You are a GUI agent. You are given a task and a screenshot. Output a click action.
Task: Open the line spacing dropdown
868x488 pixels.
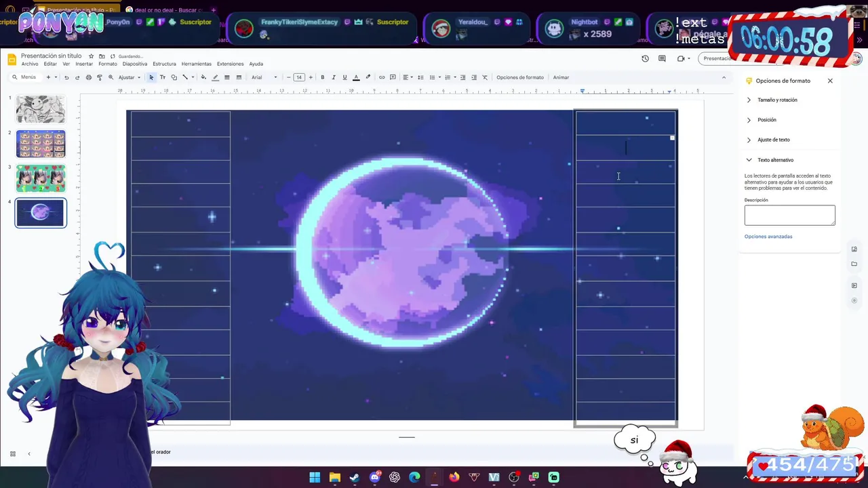point(420,77)
